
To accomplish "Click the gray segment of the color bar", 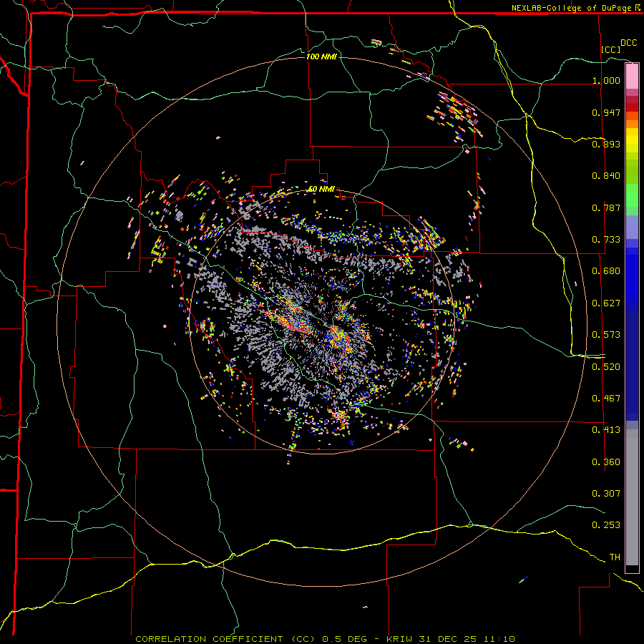I will 632,497.
